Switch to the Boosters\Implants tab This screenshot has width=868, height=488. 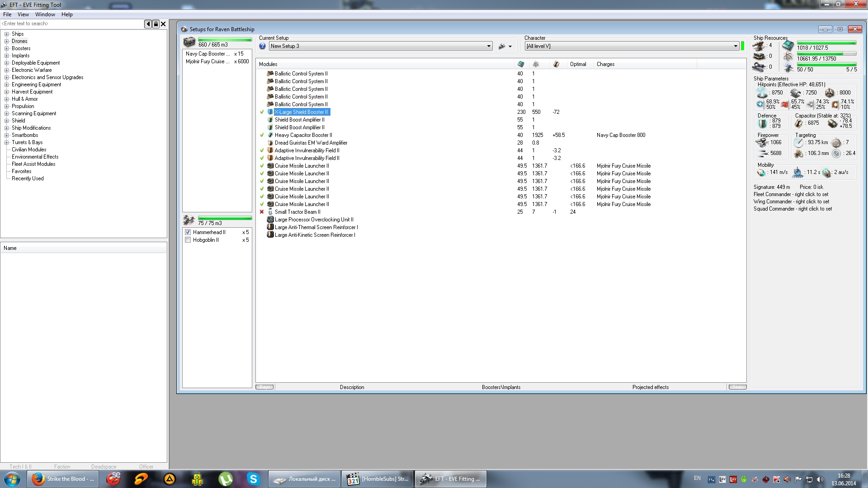501,387
